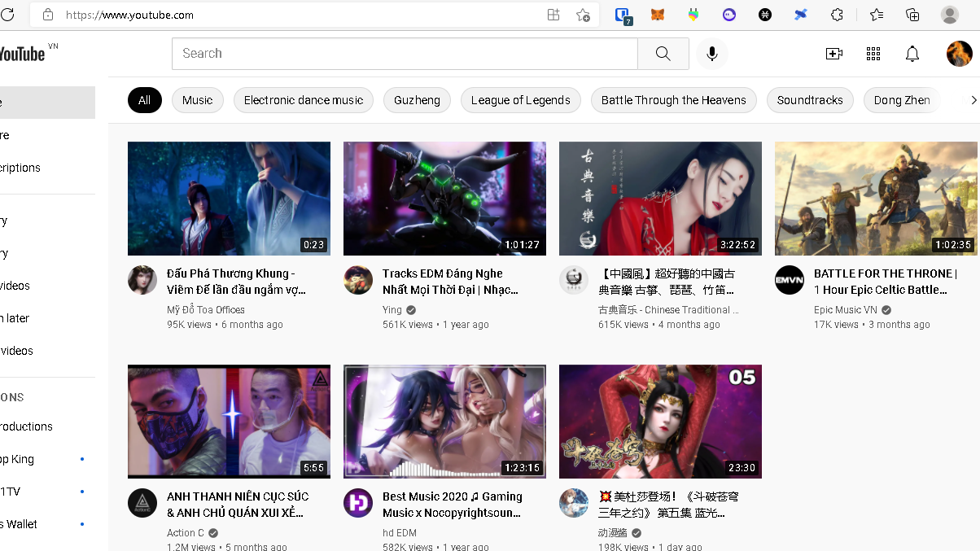Open the YouTube apps grid icon
The width and height of the screenshot is (980, 551).
coord(873,54)
